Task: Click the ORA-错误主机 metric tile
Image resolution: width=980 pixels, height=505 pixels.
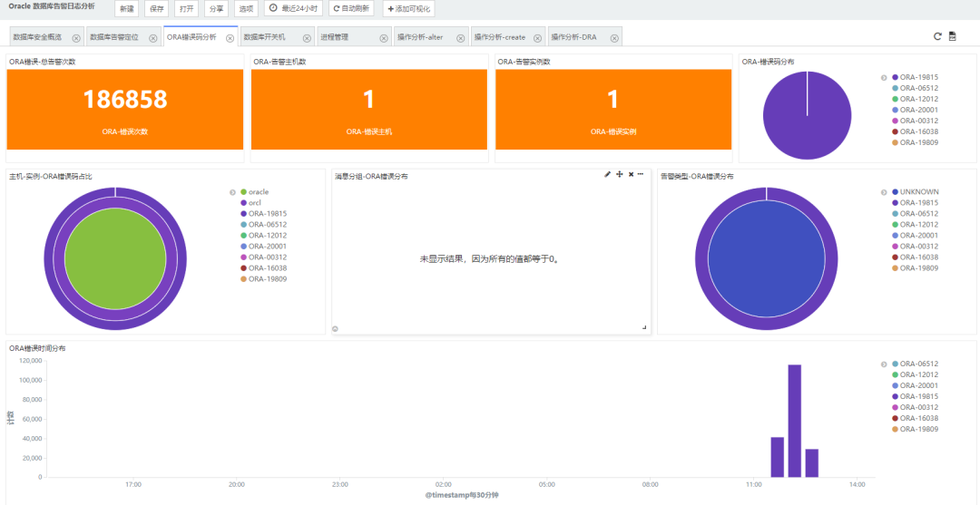Action: 369,109
